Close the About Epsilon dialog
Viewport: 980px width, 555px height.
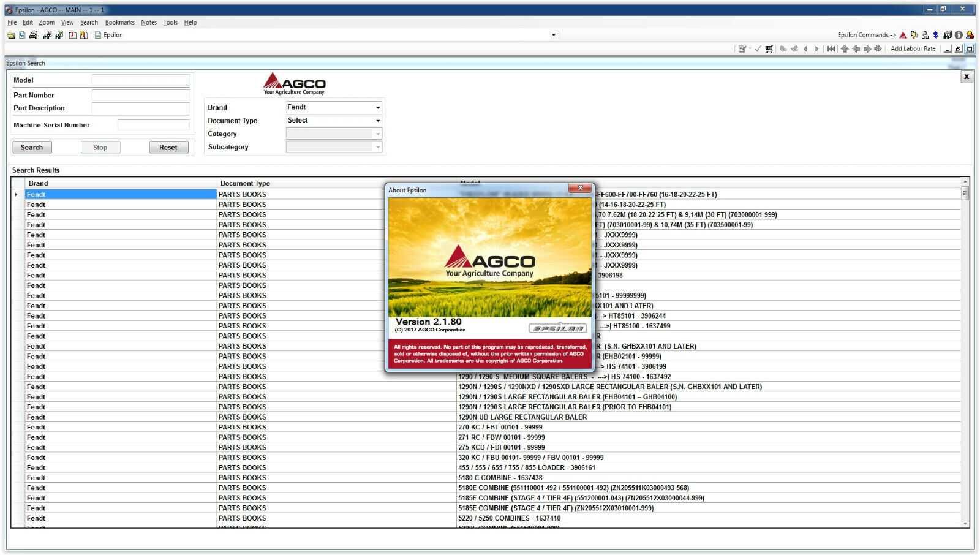(580, 188)
